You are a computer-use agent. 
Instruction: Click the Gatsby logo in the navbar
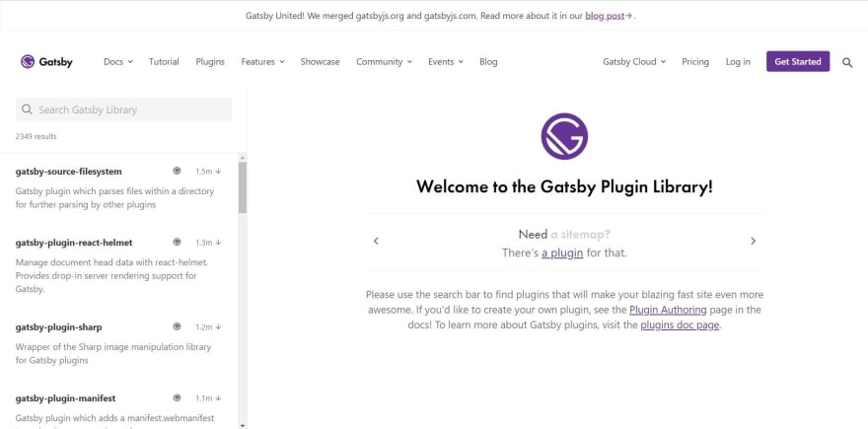(x=46, y=61)
